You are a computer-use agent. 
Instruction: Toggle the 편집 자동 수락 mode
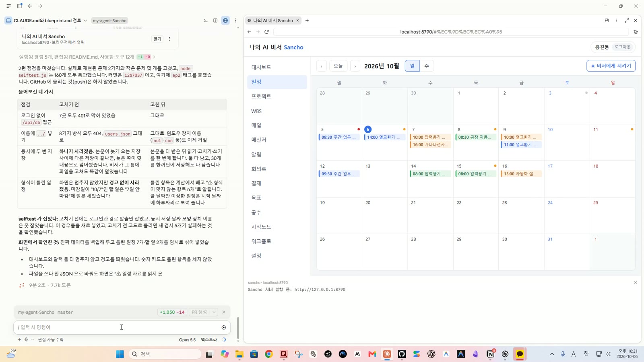51,339
